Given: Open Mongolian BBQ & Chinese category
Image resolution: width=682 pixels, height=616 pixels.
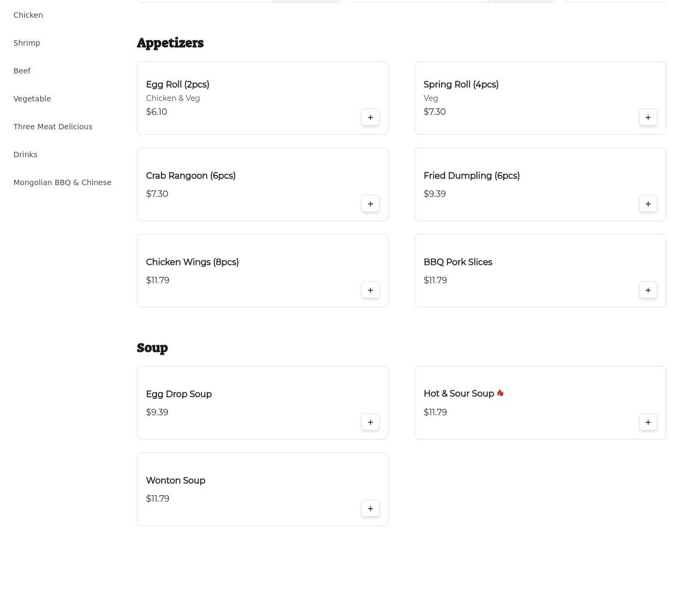Looking at the screenshot, I should [x=62, y=182].
